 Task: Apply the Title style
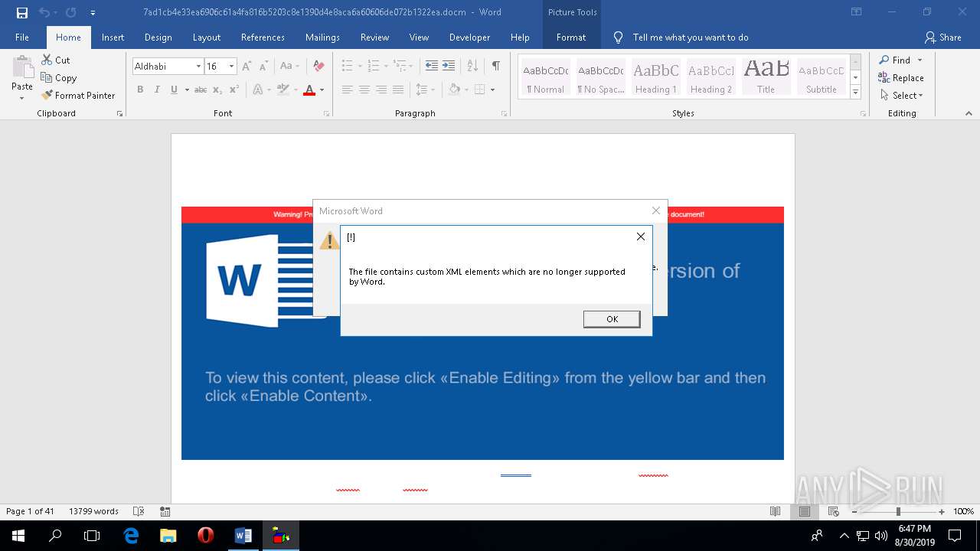click(x=766, y=77)
